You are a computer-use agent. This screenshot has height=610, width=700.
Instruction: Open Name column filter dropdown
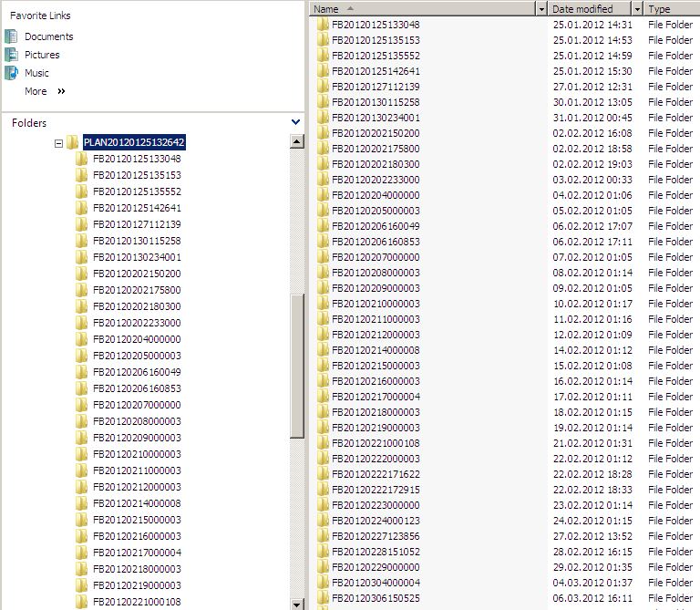(x=541, y=9)
